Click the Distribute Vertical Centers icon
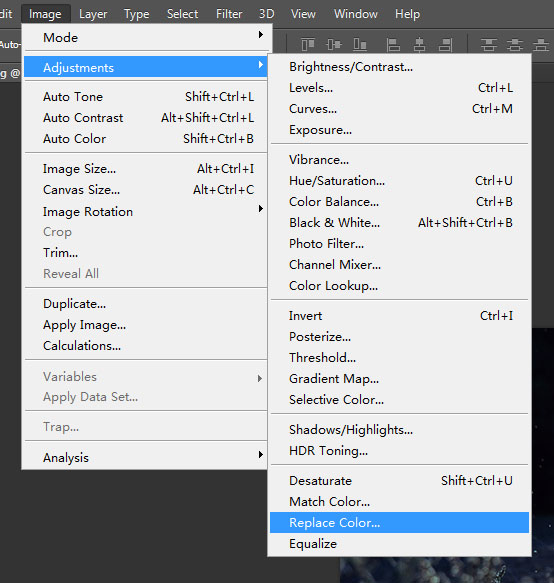 pos(515,45)
